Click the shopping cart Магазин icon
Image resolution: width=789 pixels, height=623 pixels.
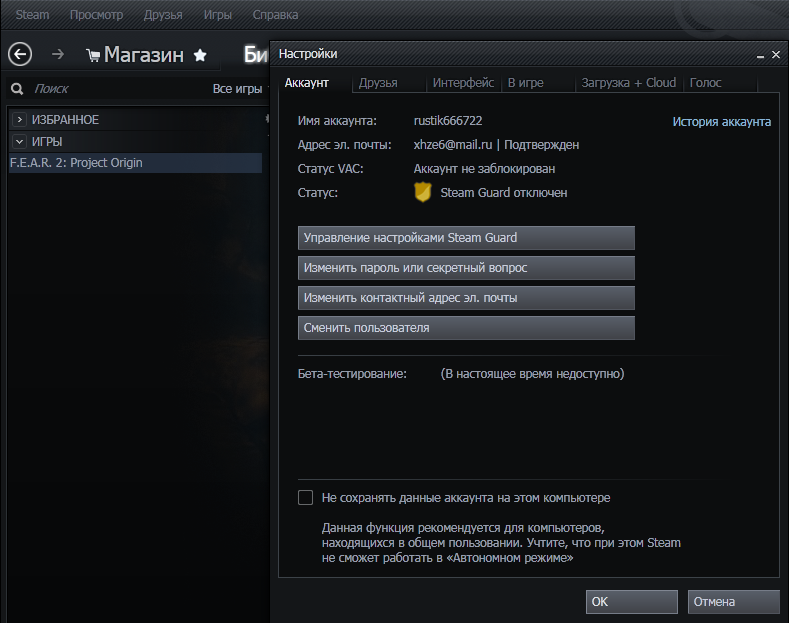(x=93, y=55)
